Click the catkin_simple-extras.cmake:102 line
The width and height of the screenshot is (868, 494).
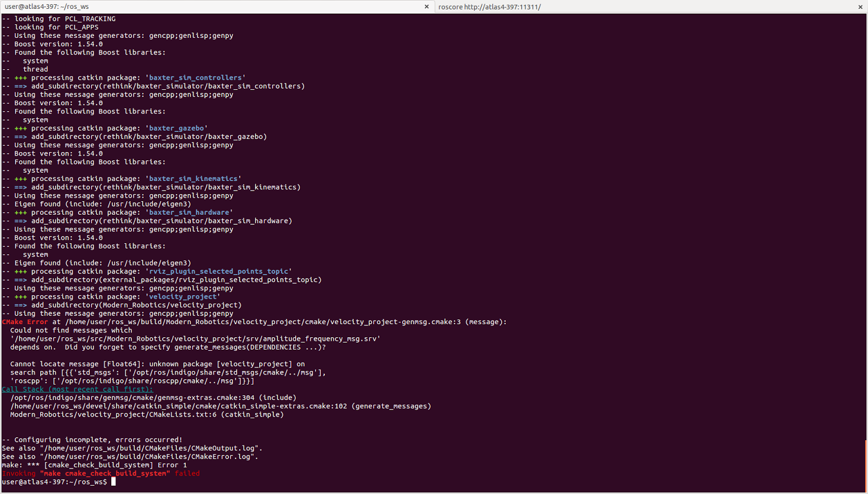pos(221,406)
